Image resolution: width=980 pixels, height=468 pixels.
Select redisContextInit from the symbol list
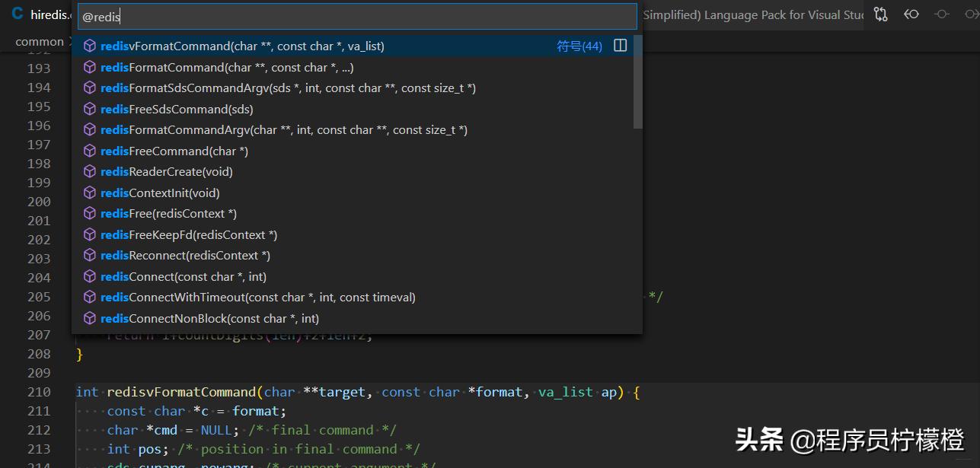161,193
